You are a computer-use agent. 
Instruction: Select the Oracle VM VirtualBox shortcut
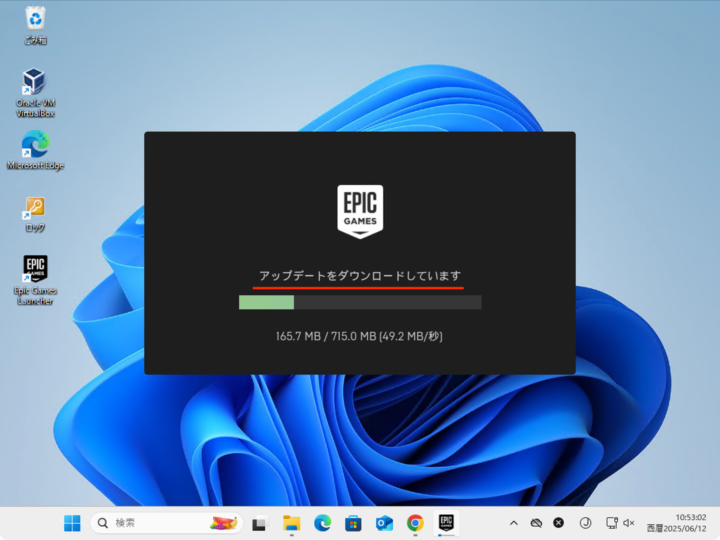point(35,93)
